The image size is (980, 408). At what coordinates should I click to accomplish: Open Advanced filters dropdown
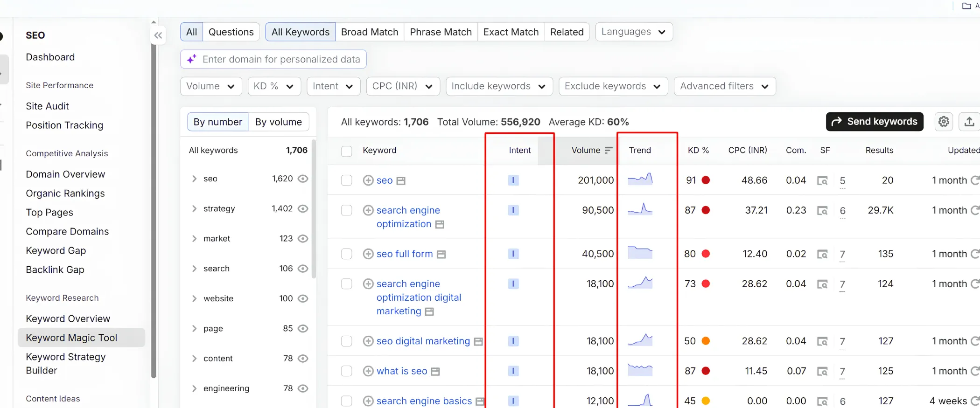(x=724, y=86)
